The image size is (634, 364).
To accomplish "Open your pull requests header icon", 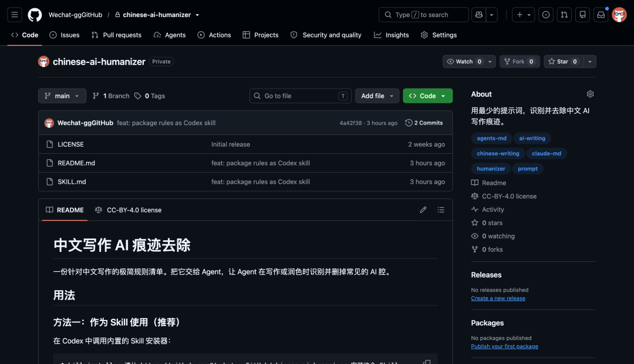I will [564, 15].
